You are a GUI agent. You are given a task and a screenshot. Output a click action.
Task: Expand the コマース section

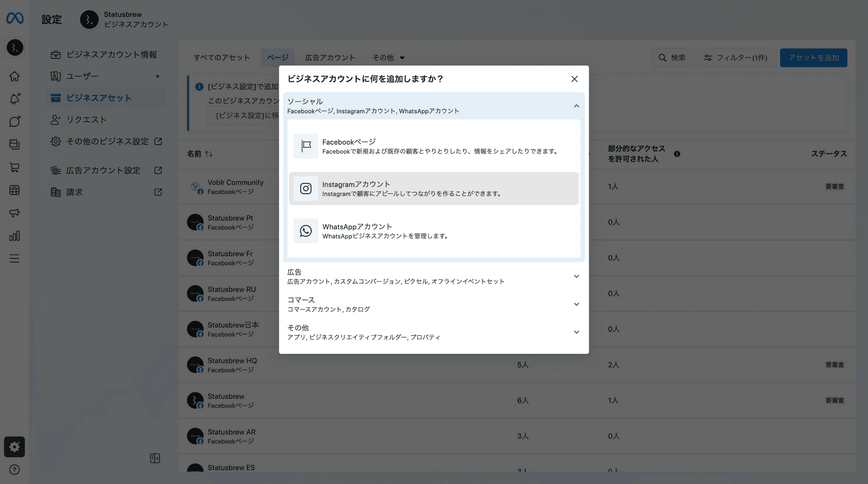tap(576, 304)
